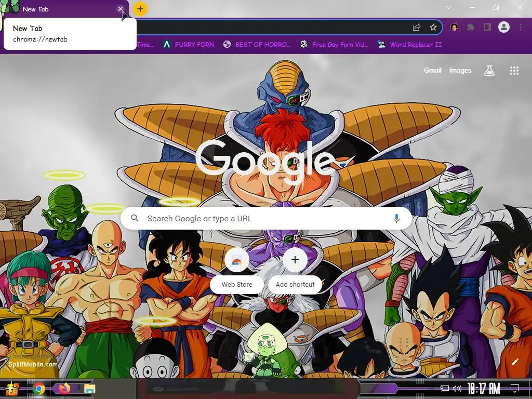
Task: Open the Web Store shortcut
Action: [x=237, y=271]
